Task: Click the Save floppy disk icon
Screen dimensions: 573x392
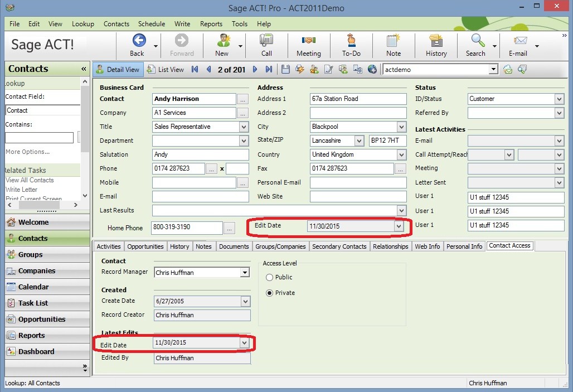Action: pos(285,69)
